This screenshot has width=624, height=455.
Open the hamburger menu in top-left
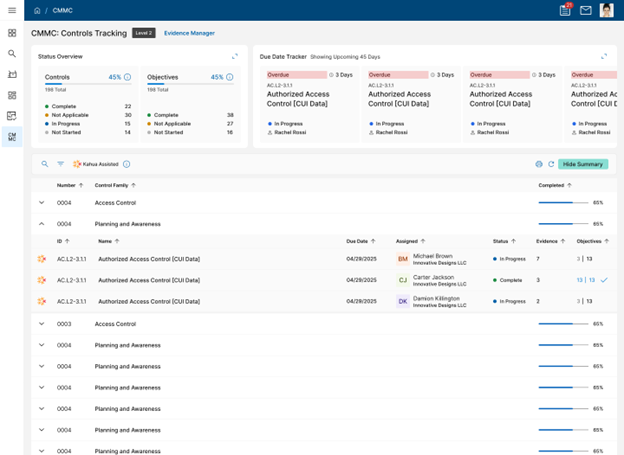pos(12,10)
